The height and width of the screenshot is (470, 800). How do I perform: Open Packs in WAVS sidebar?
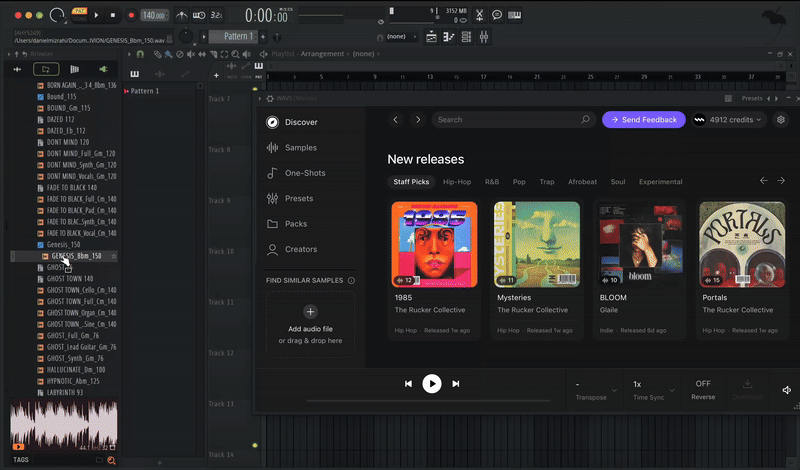287,224
